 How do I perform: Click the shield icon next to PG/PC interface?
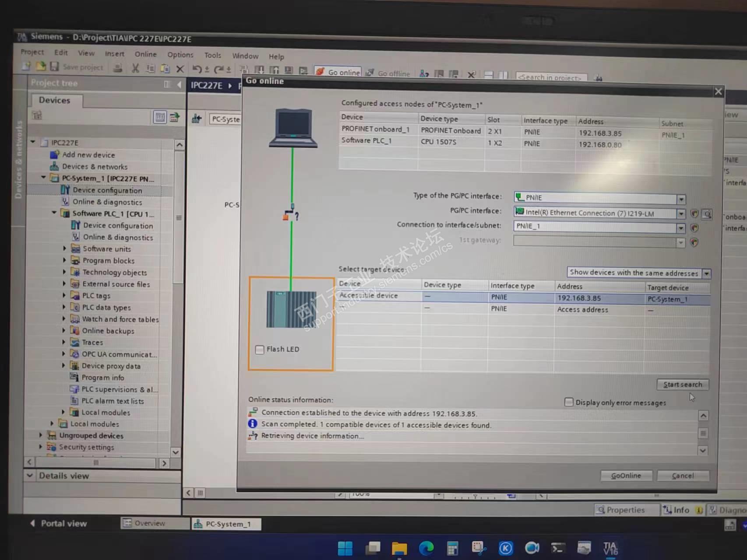pyautogui.click(x=694, y=213)
